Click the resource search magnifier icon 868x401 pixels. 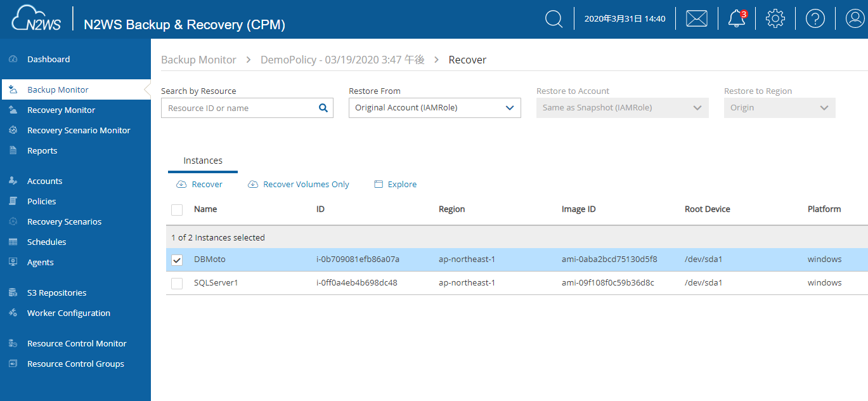(x=323, y=108)
